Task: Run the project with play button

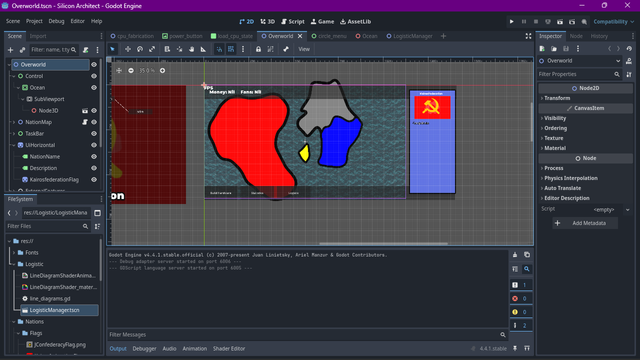Action: point(511,22)
